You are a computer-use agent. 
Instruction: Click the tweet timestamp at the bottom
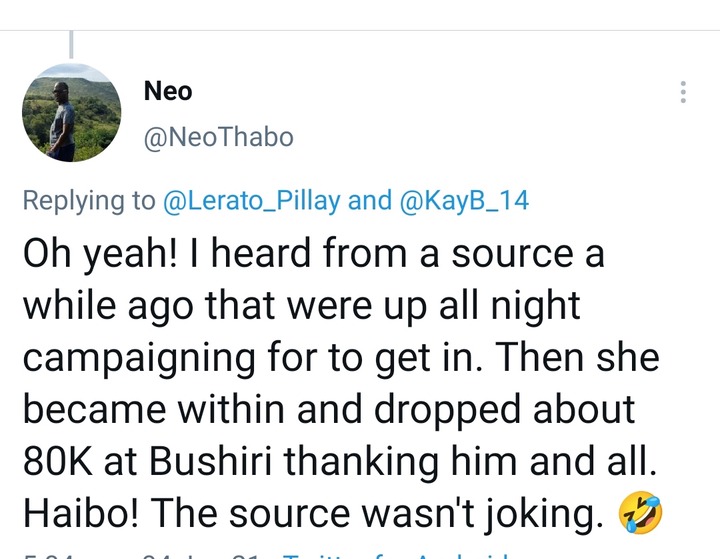tap(120, 553)
